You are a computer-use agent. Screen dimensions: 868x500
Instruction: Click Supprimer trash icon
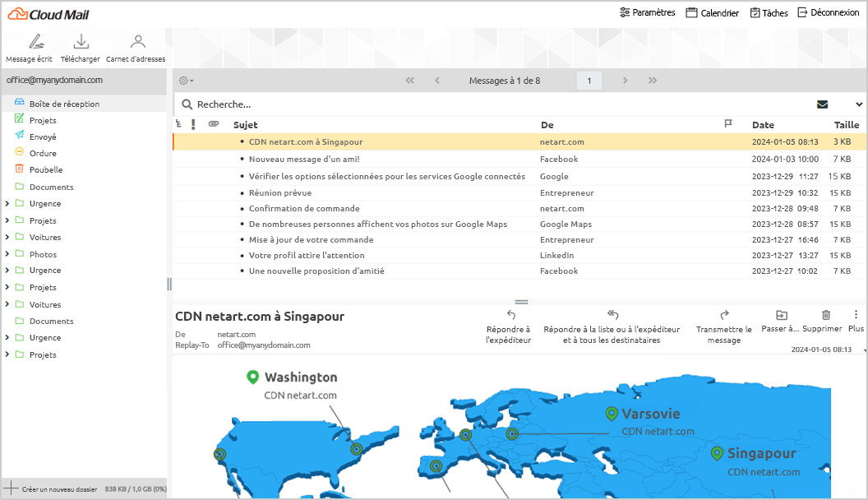point(826,315)
